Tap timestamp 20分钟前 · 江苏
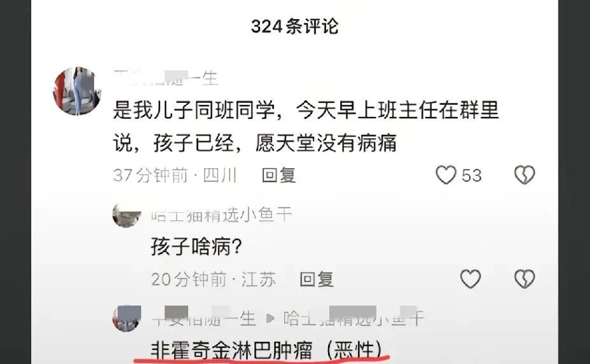This screenshot has width=590, height=364. click(214, 280)
